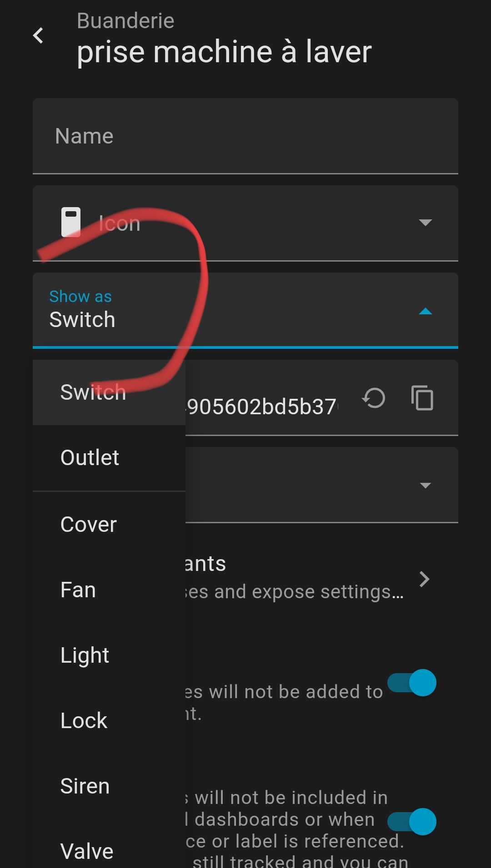Tap the outlet icon preview

(71, 222)
